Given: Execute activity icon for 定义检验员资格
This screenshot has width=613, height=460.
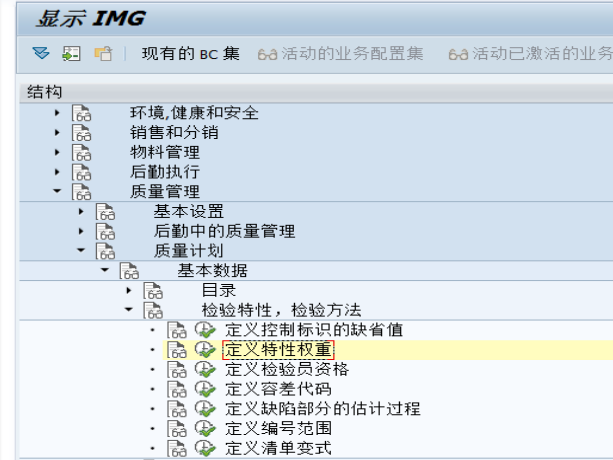Looking at the screenshot, I should coord(206,369).
